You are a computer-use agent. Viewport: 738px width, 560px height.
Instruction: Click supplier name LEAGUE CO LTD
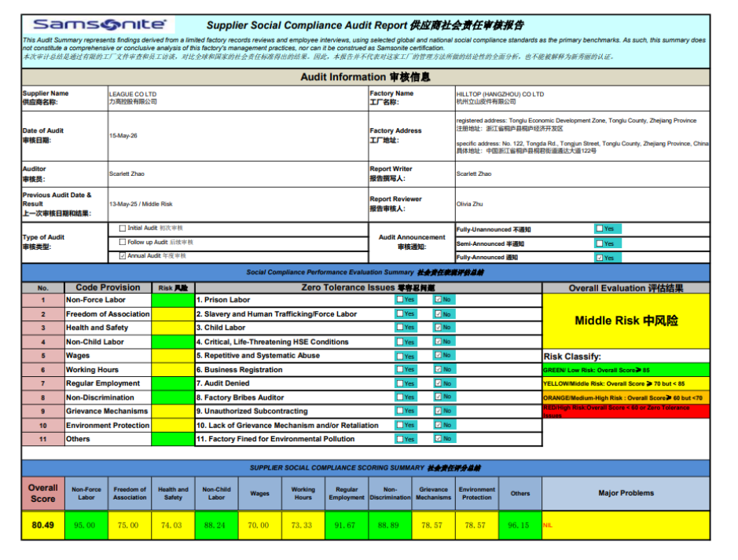(133, 94)
